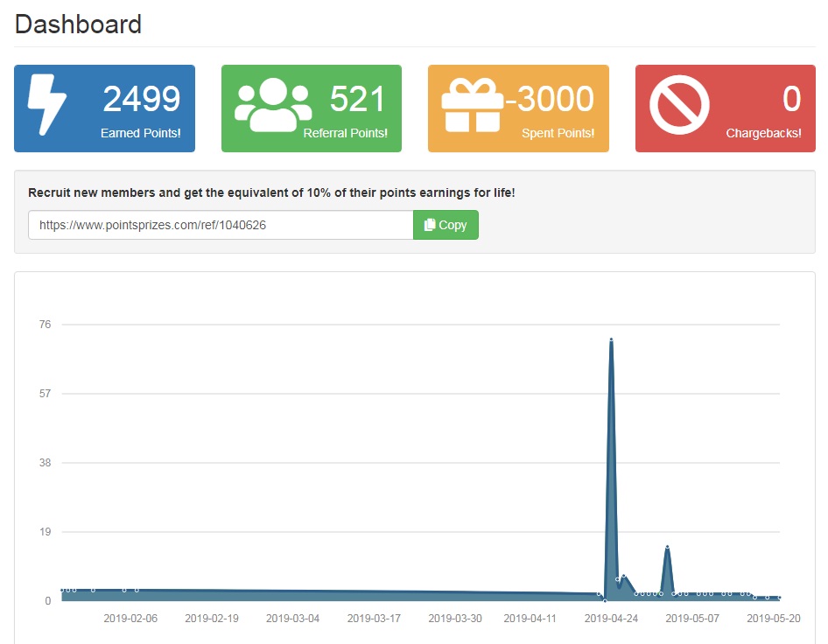This screenshot has height=644, width=828.
Task: Click the clipboard icon in Copy button
Action: (430, 225)
